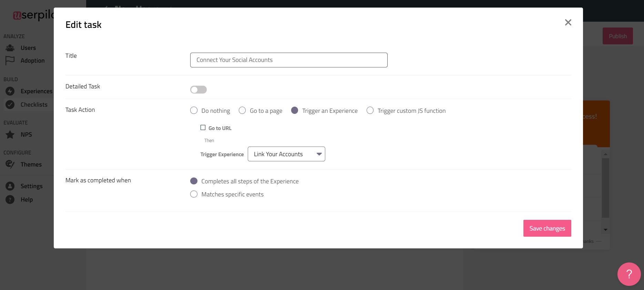Click the Userpilot logo
The image size is (644, 290).
pyautogui.click(x=33, y=15)
